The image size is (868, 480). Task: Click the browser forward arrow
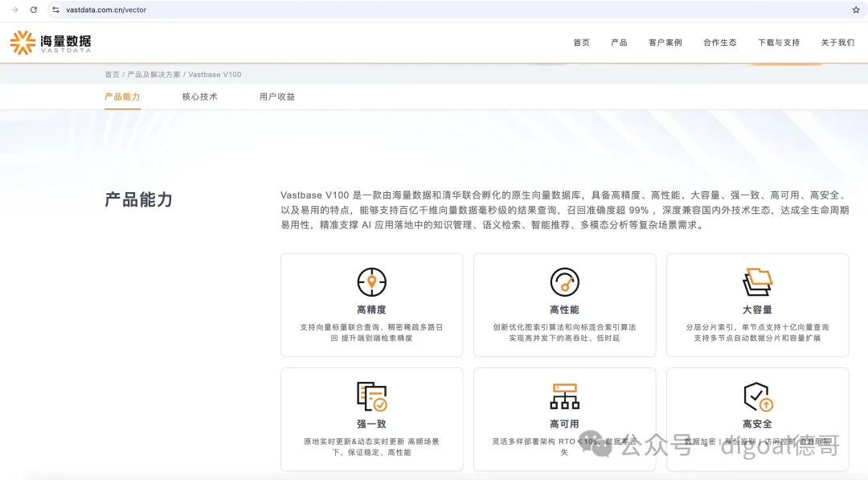[15, 10]
